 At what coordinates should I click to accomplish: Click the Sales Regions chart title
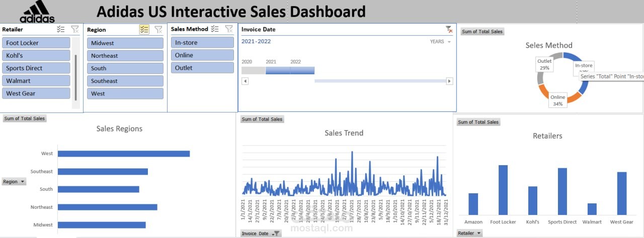119,129
